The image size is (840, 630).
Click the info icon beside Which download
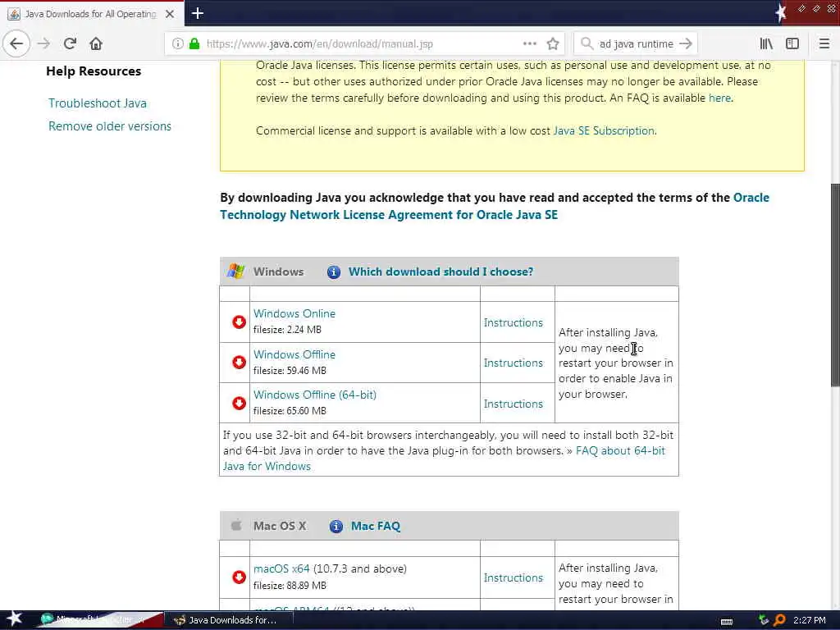(x=334, y=272)
